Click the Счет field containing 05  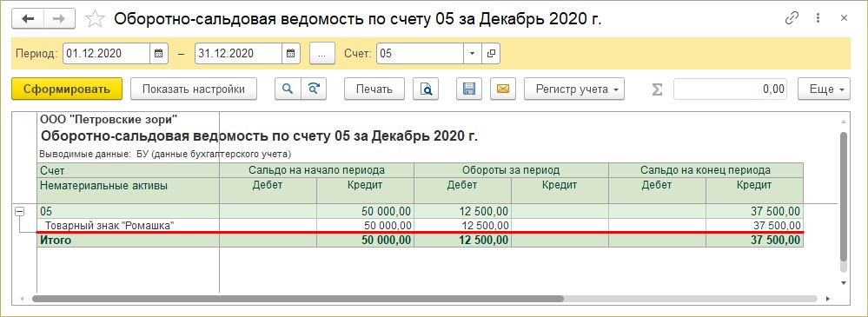tap(421, 54)
